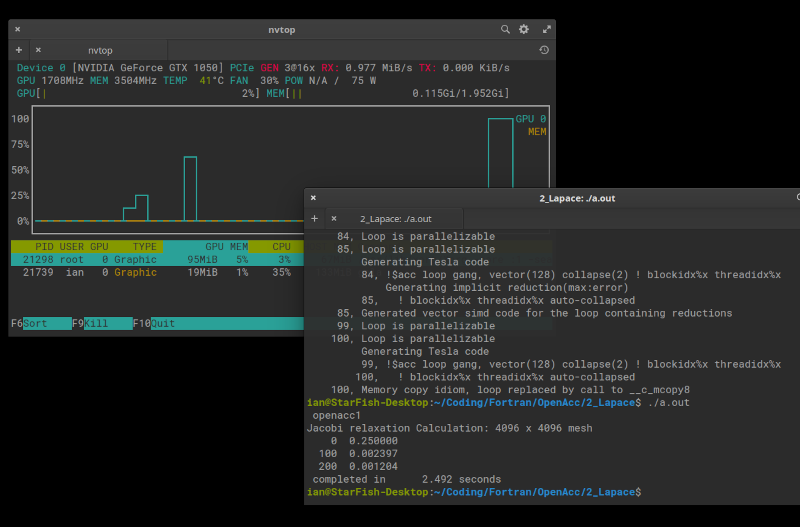Add a new tab in 2_Lapace terminal
This screenshot has width=800, height=527.
click(x=314, y=218)
